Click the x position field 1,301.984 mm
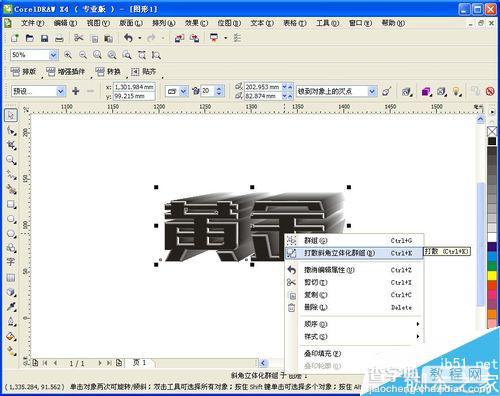 [x=134, y=87]
